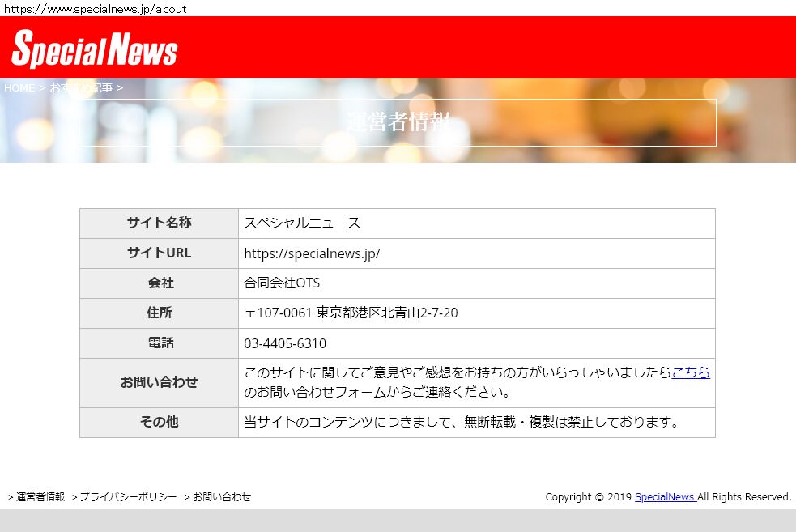Screen dimensions: 796x532
Task: Click the company name 合同会社OTS
Action: tap(282, 283)
